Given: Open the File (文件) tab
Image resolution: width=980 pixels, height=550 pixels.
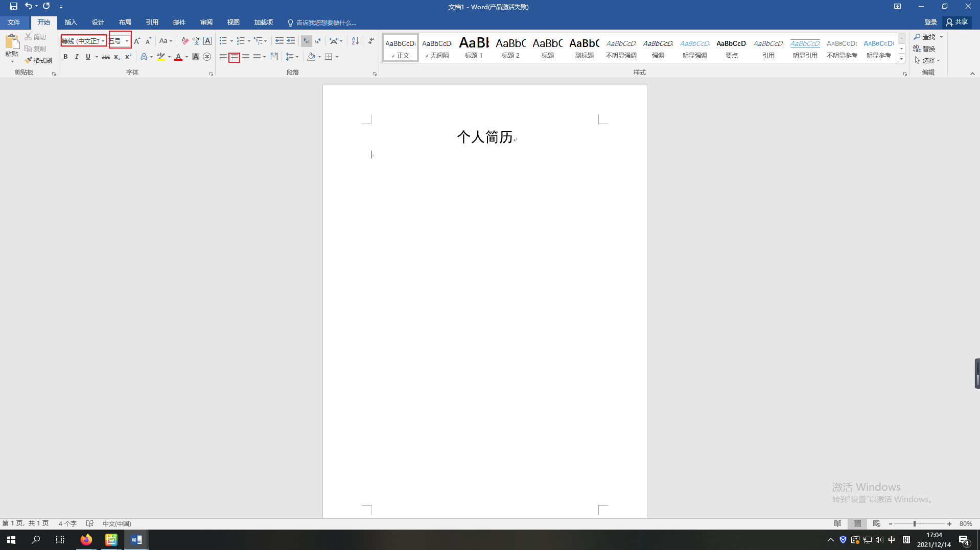Looking at the screenshot, I should pos(14,22).
